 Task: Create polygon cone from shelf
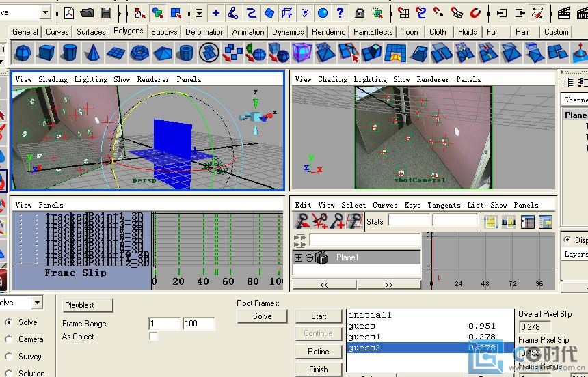click(x=92, y=53)
